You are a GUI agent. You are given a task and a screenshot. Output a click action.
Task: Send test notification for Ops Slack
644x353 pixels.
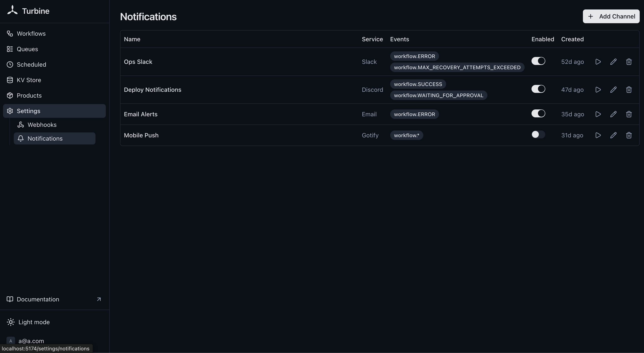(598, 62)
